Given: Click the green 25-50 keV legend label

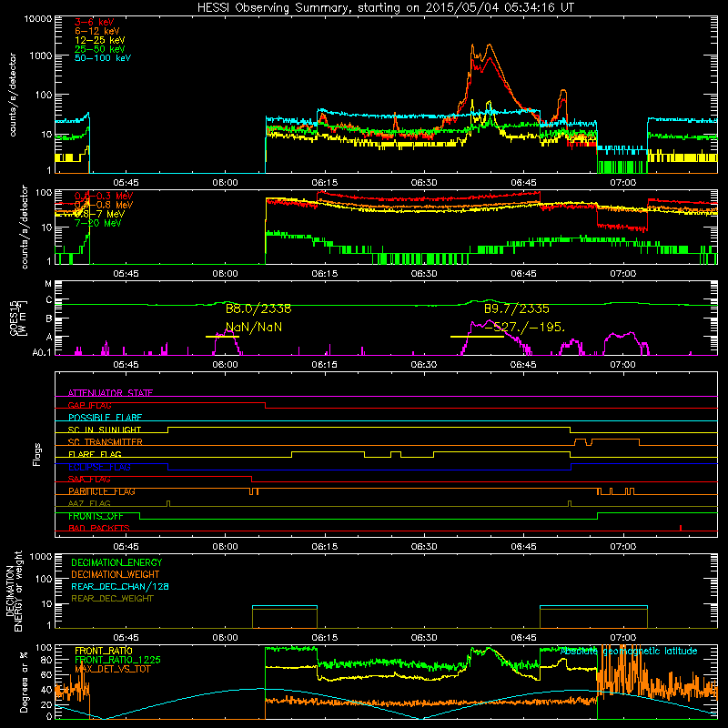Looking at the screenshot, I should pyautogui.click(x=100, y=49).
